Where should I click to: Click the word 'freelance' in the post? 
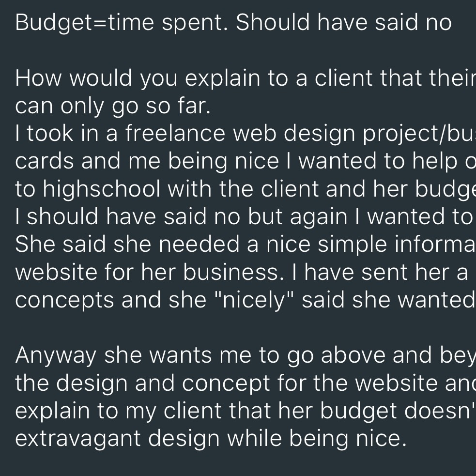175,133
